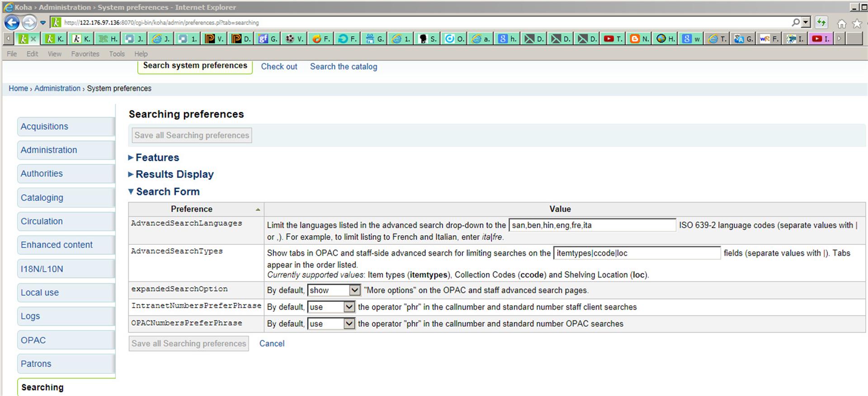The image size is (868, 396).
Task: Click the browser Forward arrow button
Action: pyautogui.click(x=29, y=22)
